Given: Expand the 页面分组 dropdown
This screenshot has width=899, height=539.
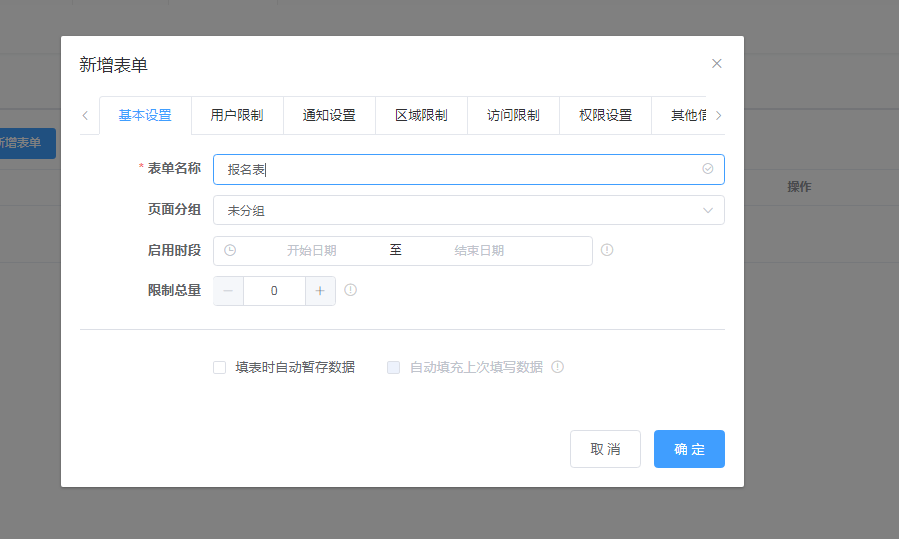Looking at the screenshot, I should (x=468, y=210).
